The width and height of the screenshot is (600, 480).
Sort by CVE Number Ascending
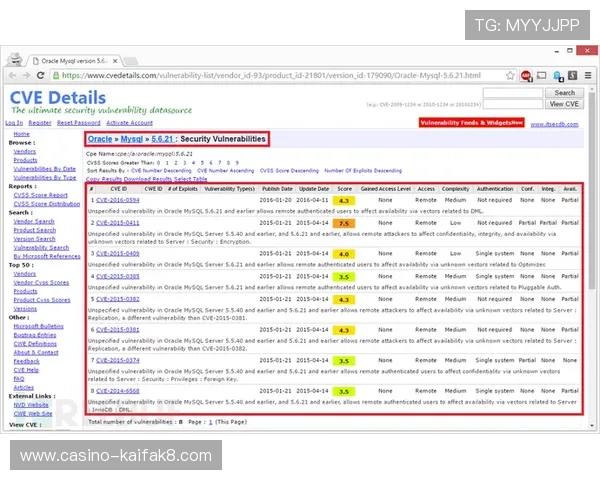tap(225, 171)
